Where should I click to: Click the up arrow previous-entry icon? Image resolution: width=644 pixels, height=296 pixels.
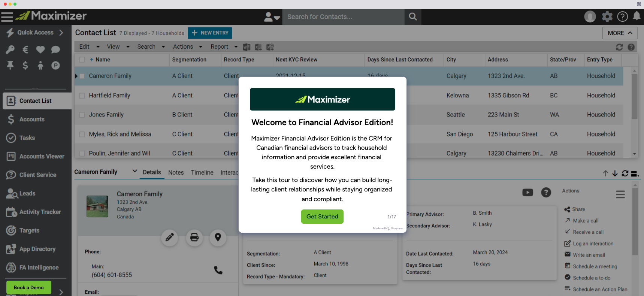click(x=605, y=173)
